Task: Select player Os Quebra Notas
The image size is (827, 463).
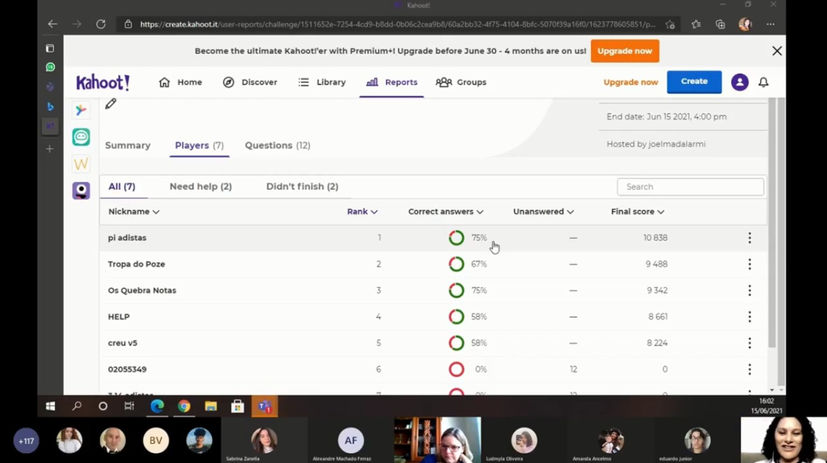Action: (142, 291)
